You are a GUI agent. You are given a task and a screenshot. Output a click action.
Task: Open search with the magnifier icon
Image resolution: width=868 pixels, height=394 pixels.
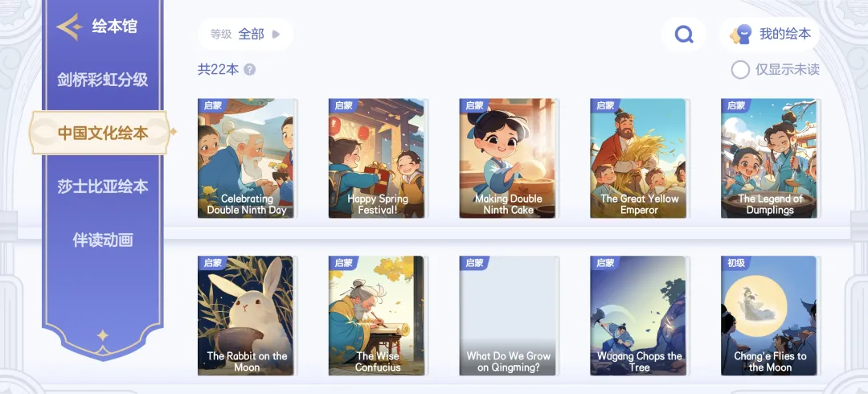click(684, 35)
